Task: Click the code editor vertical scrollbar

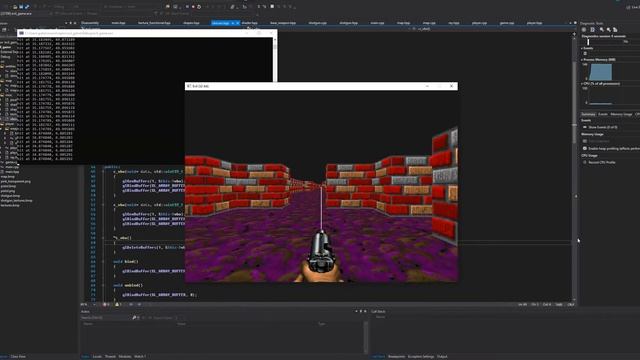Action: (x=575, y=167)
